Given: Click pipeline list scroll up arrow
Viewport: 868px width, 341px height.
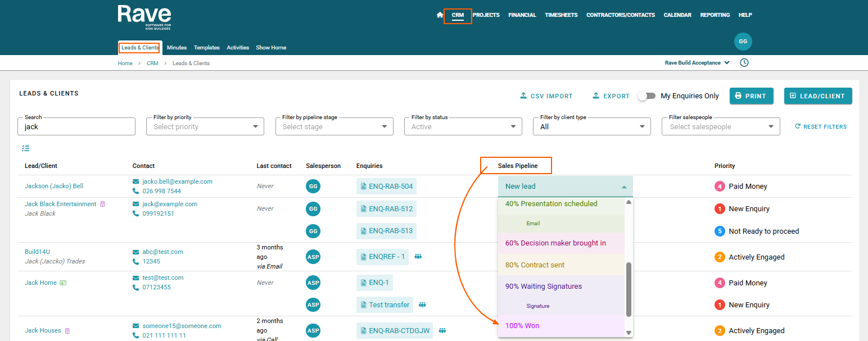Looking at the screenshot, I should (629, 202).
